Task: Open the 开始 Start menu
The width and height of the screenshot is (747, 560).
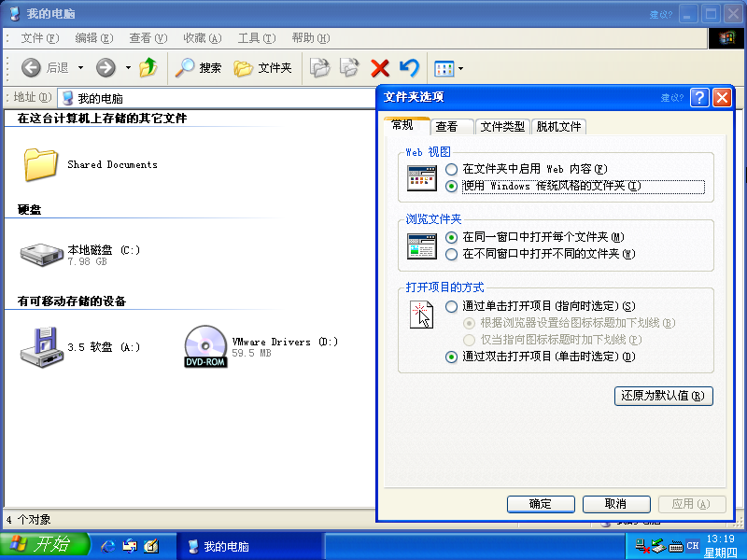Action: pyautogui.click(x=45, y=546)
